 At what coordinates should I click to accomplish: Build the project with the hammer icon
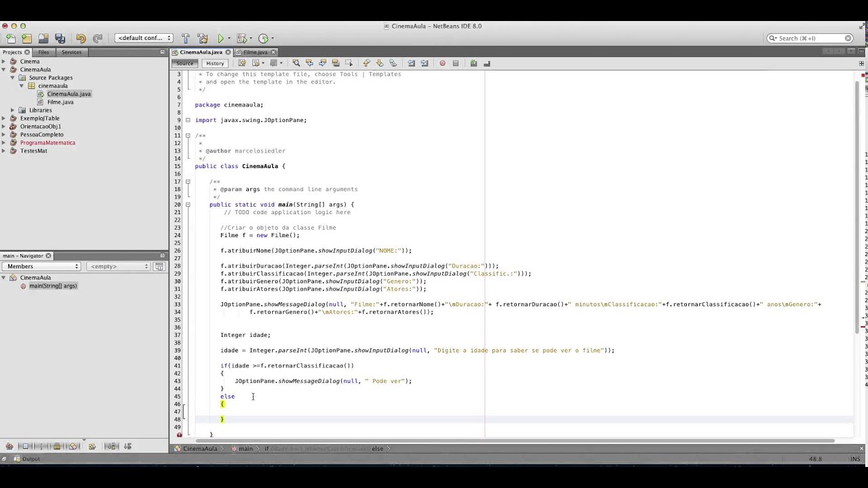pos(186,38)
